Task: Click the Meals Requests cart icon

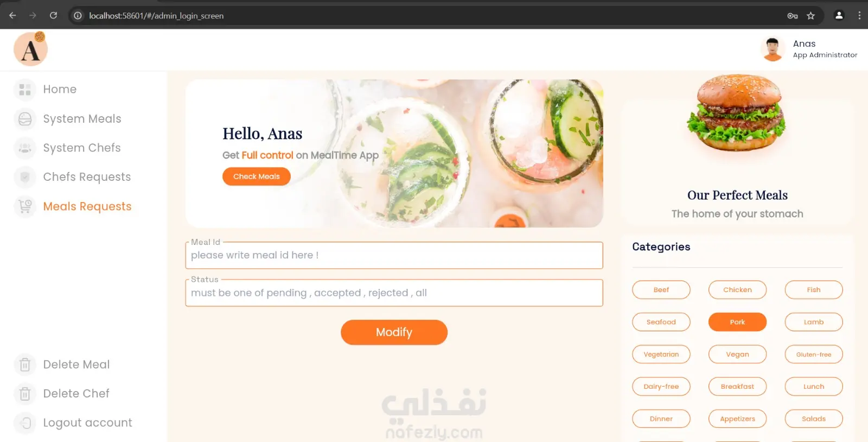Action: click(x=25, y=206)
